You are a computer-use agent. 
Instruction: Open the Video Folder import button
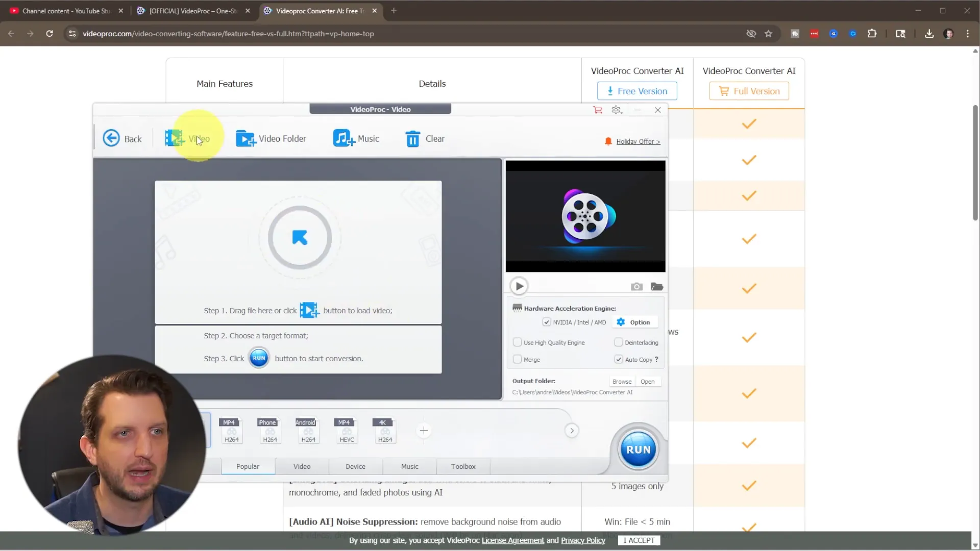[x=271, y=139]
